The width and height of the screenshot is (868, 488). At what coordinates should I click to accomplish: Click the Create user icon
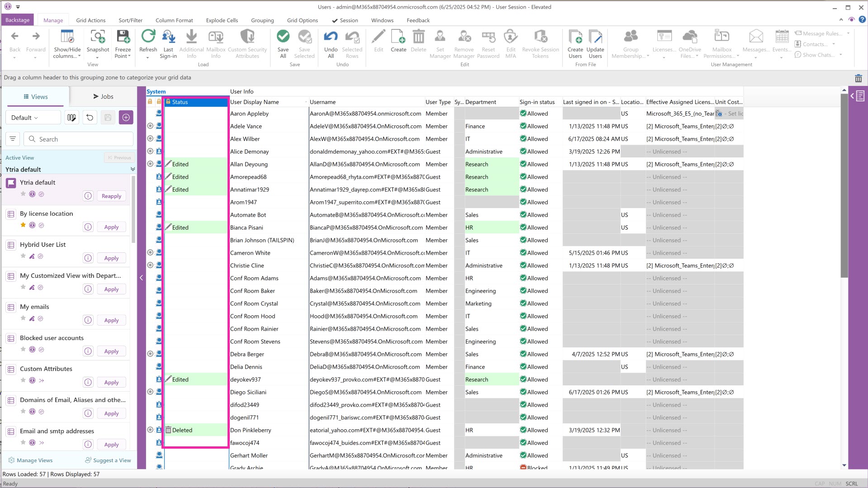[x=398, y=37]
